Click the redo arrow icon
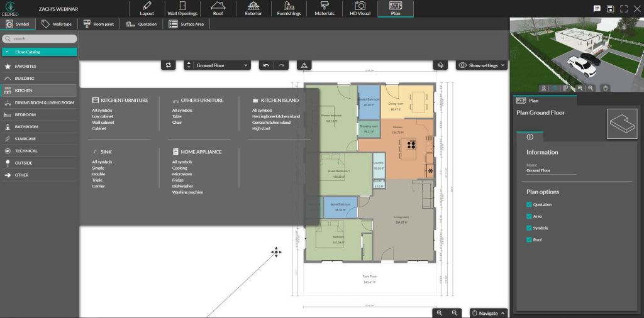 [281, 65]
